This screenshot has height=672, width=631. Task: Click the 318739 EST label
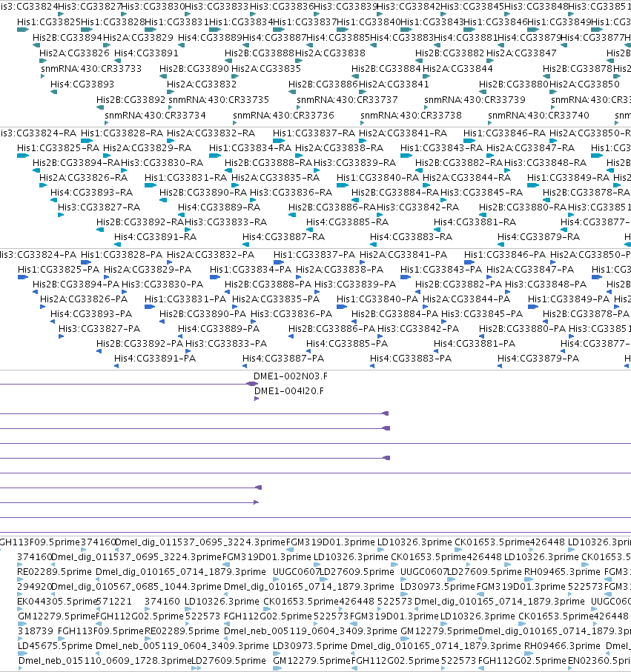36,631
